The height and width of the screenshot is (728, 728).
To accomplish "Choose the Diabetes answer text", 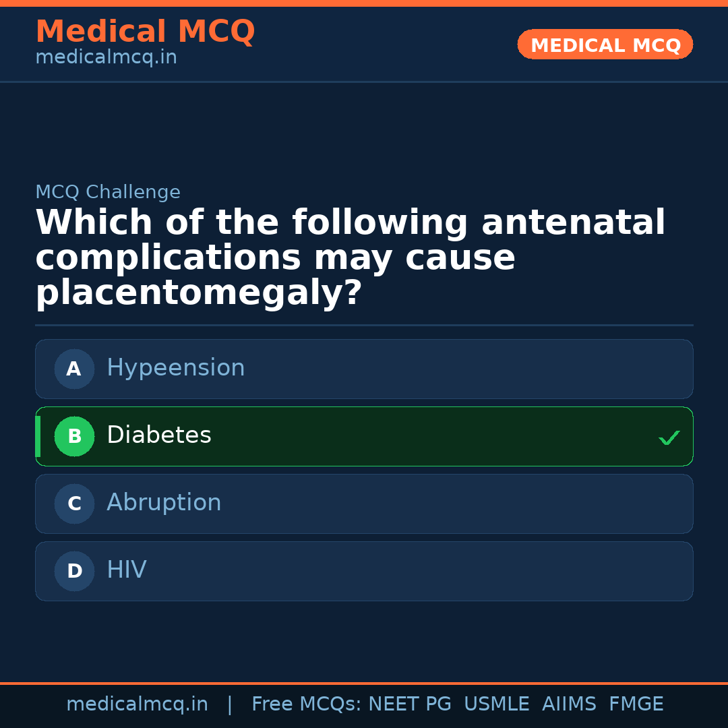I will [159, 435].
